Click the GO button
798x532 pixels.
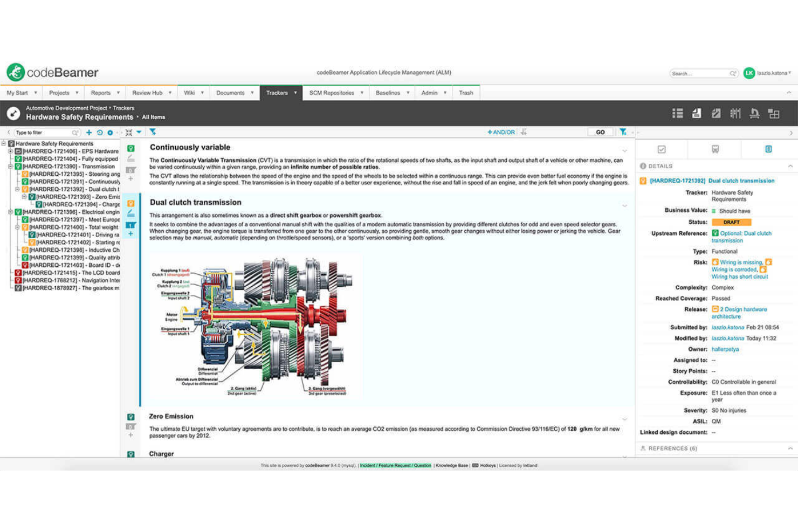pyautogui.click(x=600, y=132)
